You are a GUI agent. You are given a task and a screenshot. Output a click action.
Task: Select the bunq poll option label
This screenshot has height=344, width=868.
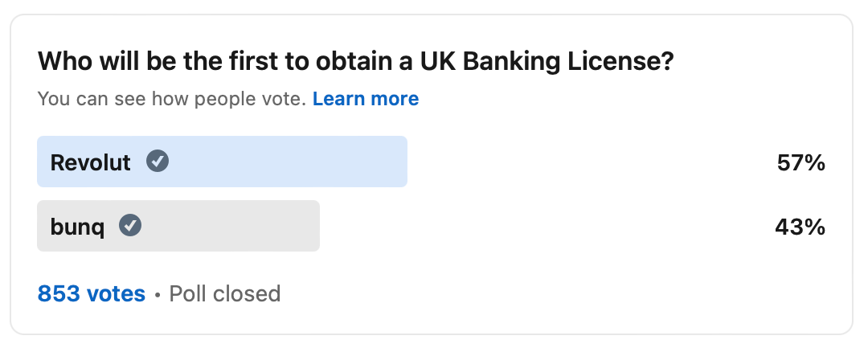pyautogui.click(x=77, y=227)
